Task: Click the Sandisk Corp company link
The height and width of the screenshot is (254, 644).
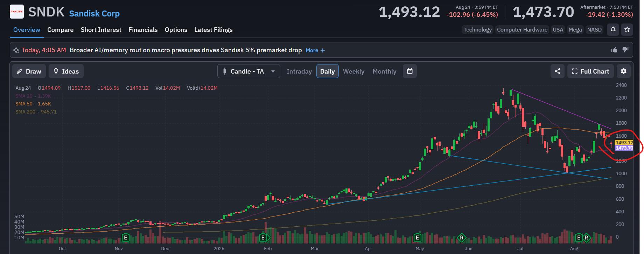Action: [x=94, y=14]
